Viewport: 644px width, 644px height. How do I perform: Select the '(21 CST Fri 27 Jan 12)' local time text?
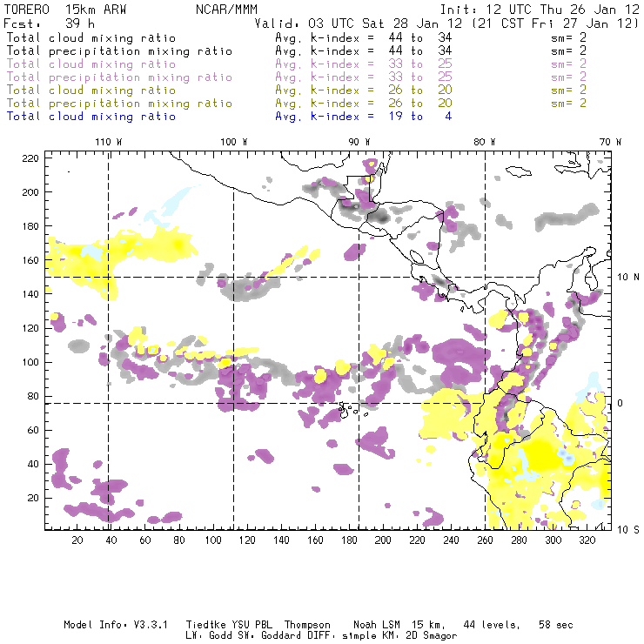[555, 23]
